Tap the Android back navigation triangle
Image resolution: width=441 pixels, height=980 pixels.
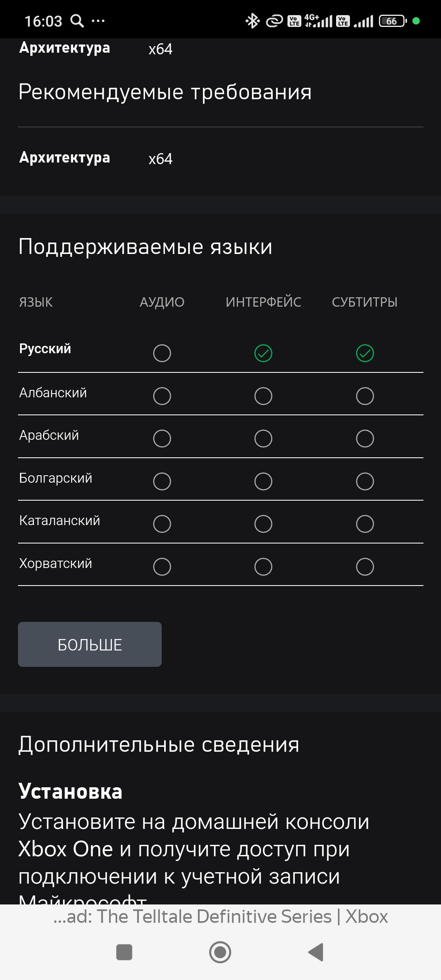pos(316,952)
